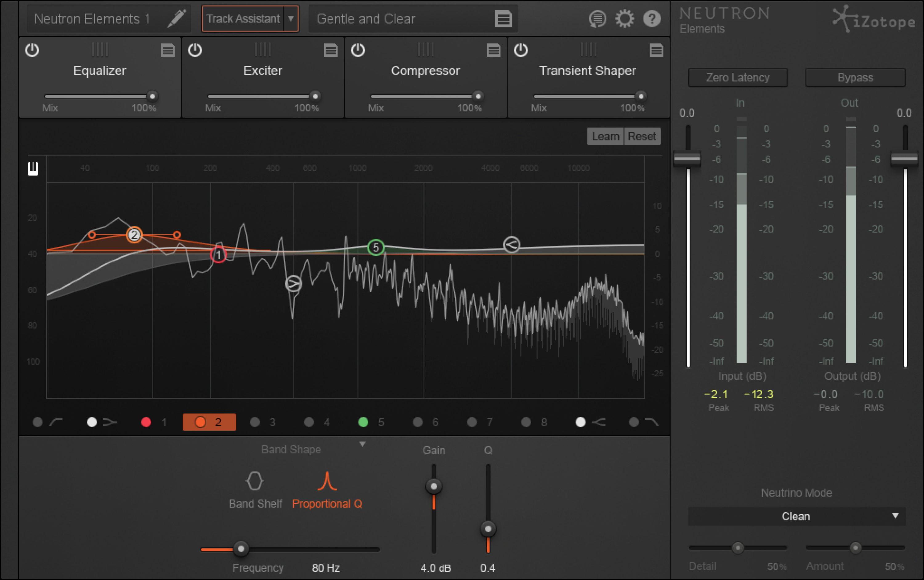Power off the Transient Shaper module
Viewport: 924px width, 580px height.
click(521, 50)
